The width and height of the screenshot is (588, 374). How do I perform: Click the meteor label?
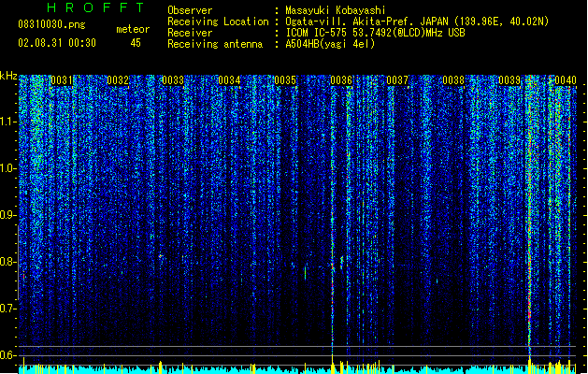tap(133, 29)
